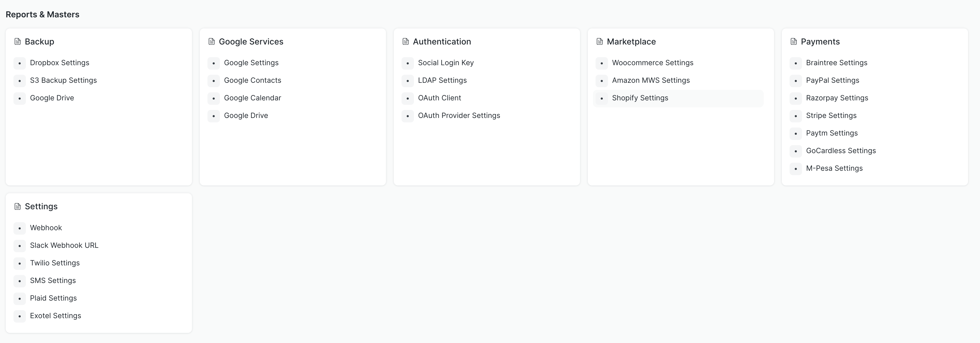This screenshot has height=343, width=980.
Task: Click the document icon beside Authentication header
Action: point(406,42)
